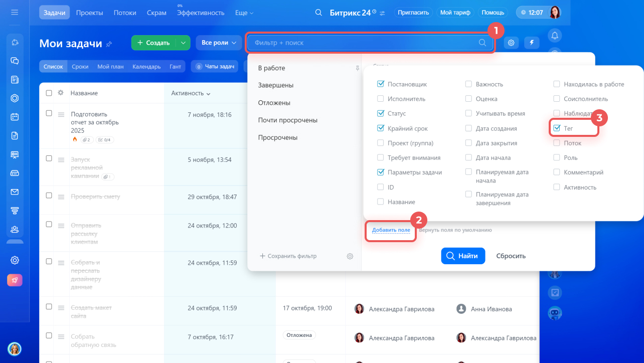644x363 pixels.
Task: Open the Еще menu dropdown
Action: pyautogui.click(x=244, y=13)
